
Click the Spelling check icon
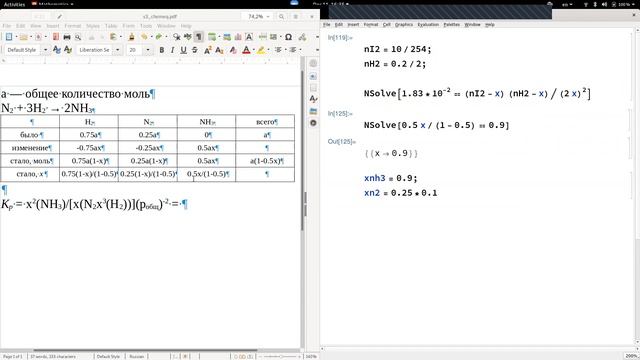coord(188,37)
